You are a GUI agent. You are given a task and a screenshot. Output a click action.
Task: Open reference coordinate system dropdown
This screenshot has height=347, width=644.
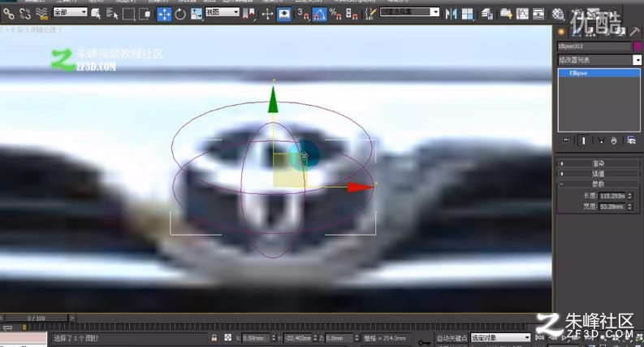(223, 12)
